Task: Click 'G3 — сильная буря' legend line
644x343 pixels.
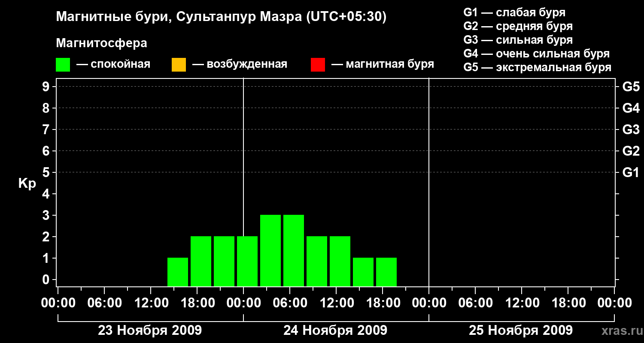Action: click(x=518, y=40)
